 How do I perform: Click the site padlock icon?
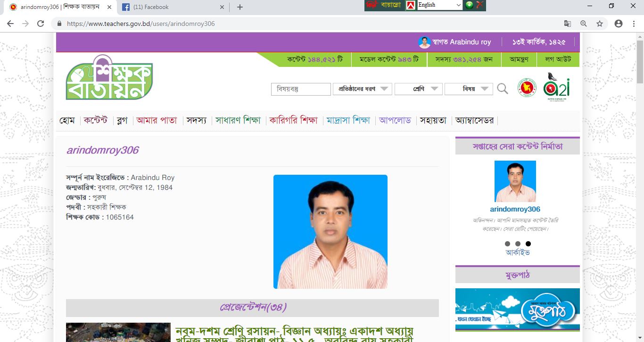(x=60, y=24)
